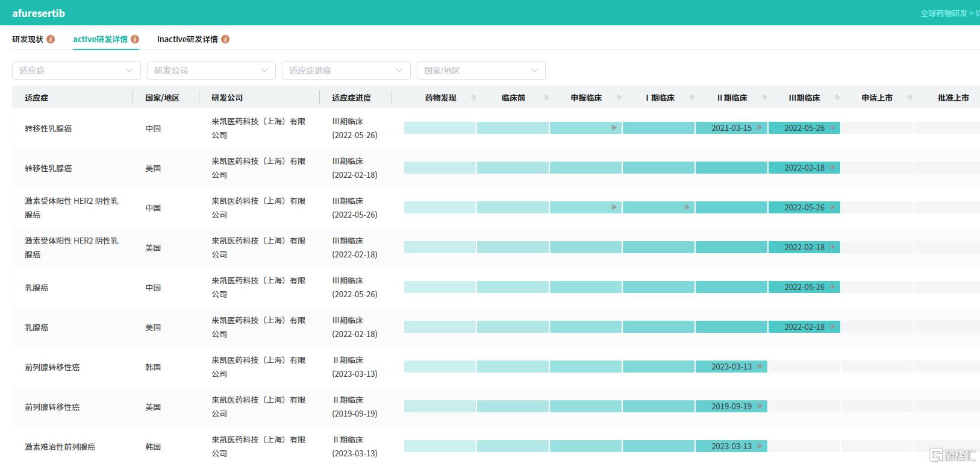Screen dimensions: 980x466
Task: Click info icon beside active研发详情 tab
Action: click(135, 39)
